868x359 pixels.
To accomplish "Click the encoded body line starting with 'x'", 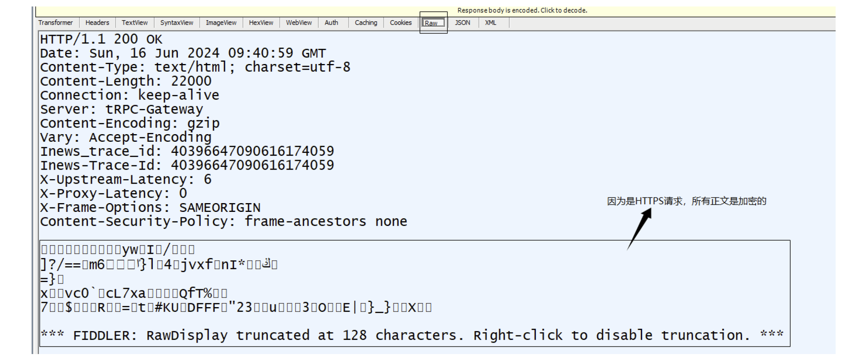I will tap(134, 293).
